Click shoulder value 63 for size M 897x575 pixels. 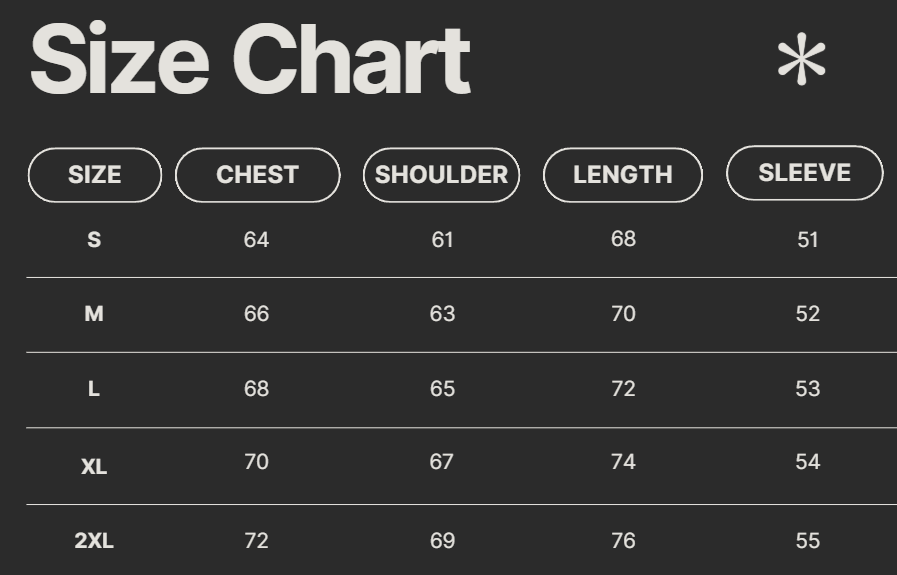coord(442,314)
